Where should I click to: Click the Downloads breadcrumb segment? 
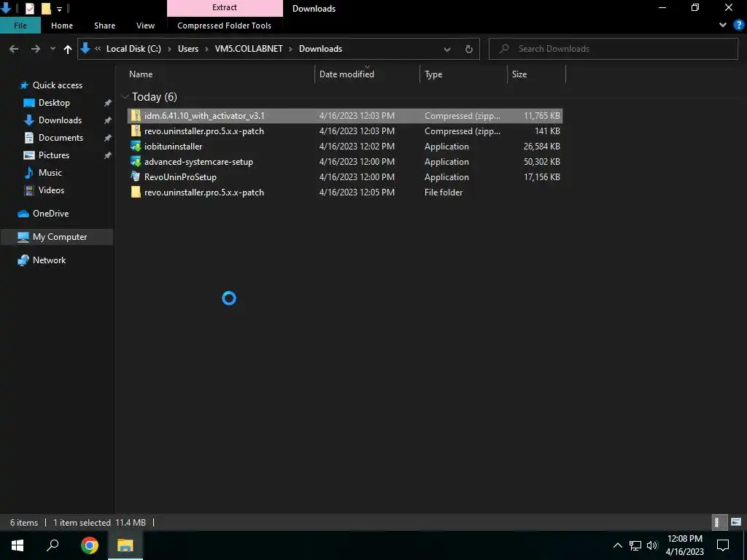321,49
